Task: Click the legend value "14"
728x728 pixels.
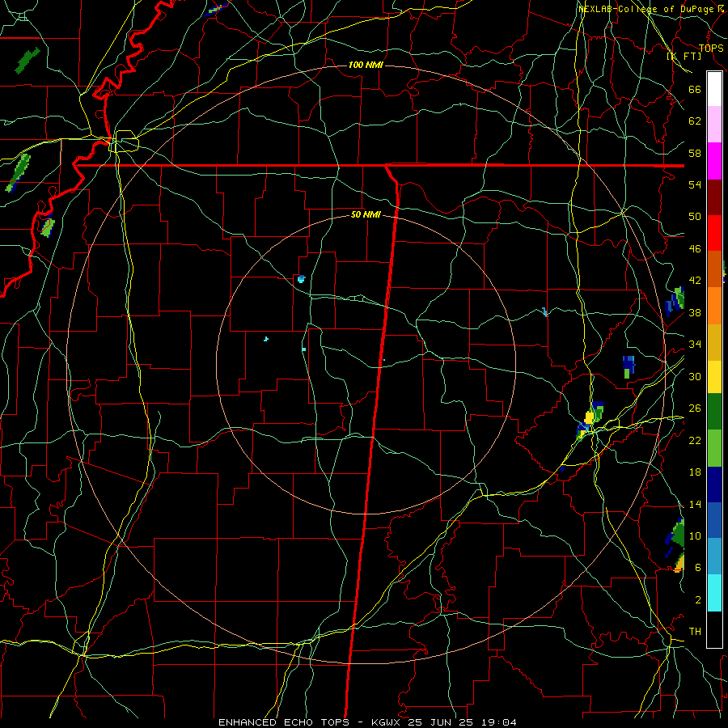Action: point(695,504)
